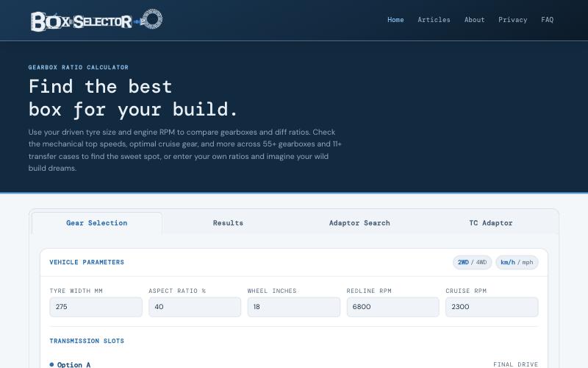The image size is (588, 368).
Task: Click the 'TRANSMISSION SLOTS' heading
Action: pyautogui.click(x=87, y=341)
